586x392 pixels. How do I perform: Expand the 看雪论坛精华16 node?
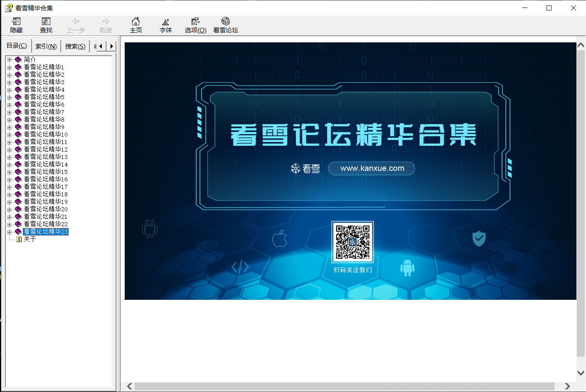click(x=9, y=179)
